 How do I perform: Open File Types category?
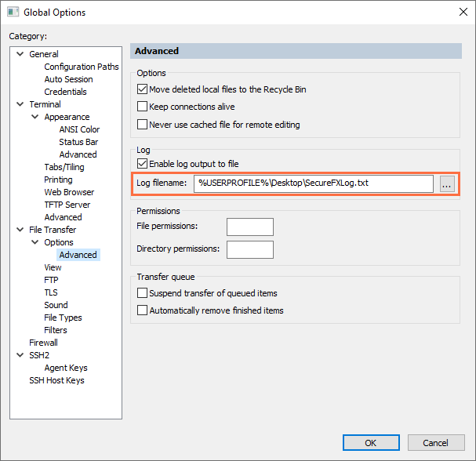[63, 318]
